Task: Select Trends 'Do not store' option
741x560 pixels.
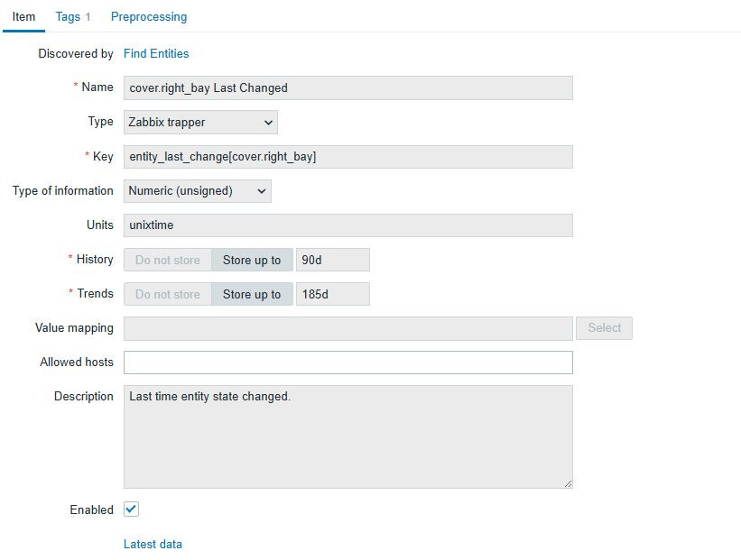Action: 168,294
